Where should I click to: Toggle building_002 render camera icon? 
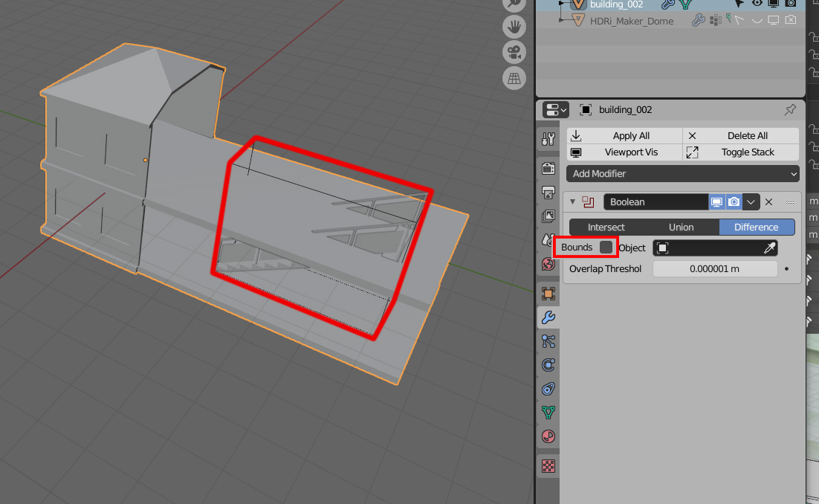click(x=791, y=4)
